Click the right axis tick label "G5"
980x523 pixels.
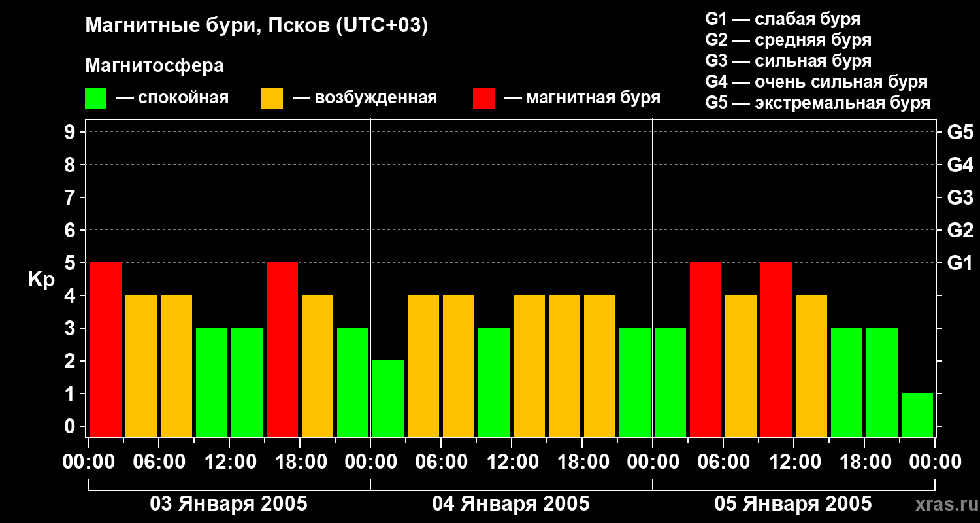[x=960, y=132]
